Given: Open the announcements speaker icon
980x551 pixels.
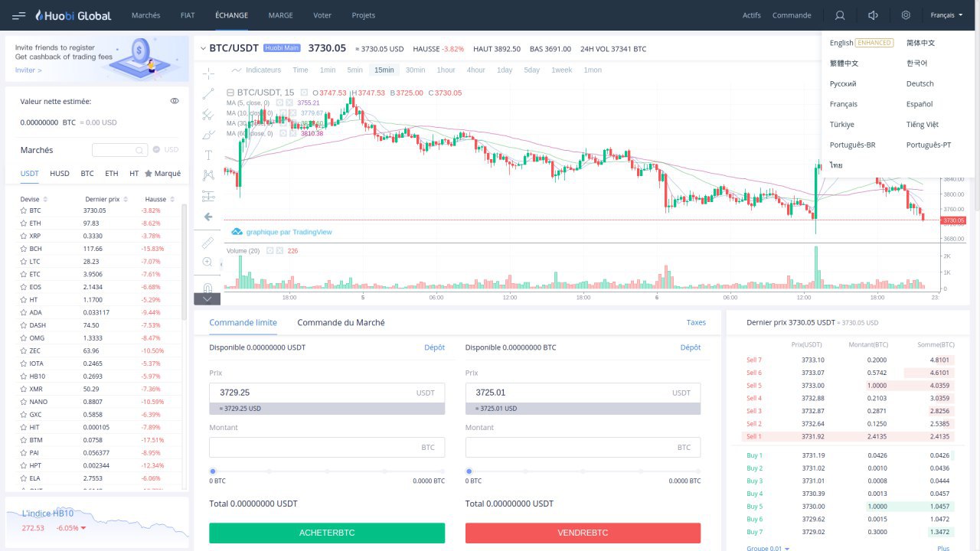Looking at the screenshot, I should point(873,15).
